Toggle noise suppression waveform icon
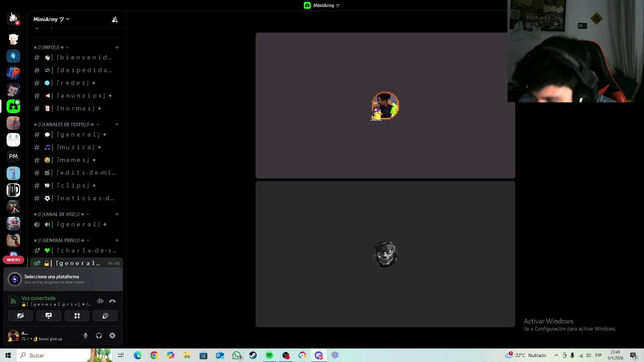The width and height of the screenshot is (644, 362). point(100,301)
